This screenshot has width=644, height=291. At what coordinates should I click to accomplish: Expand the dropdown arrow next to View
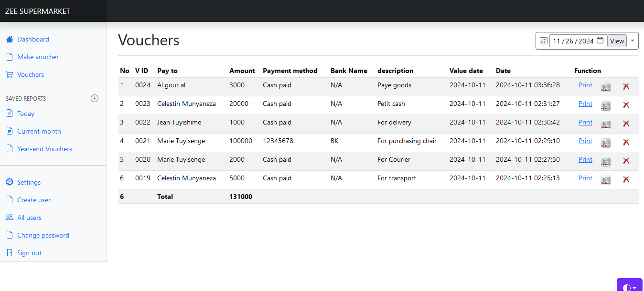click(633, 41)
